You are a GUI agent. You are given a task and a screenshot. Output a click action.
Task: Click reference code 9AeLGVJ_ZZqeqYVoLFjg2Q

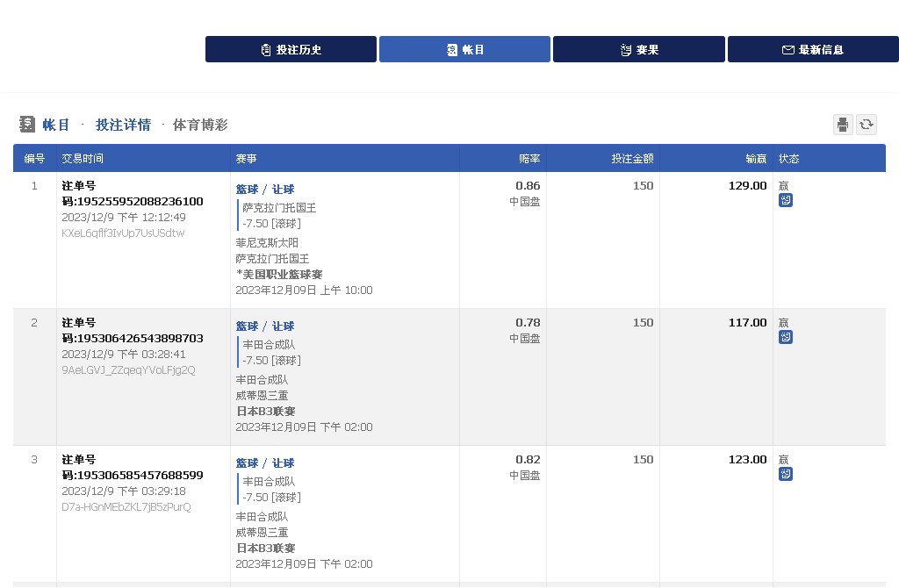tap(128, 370)
